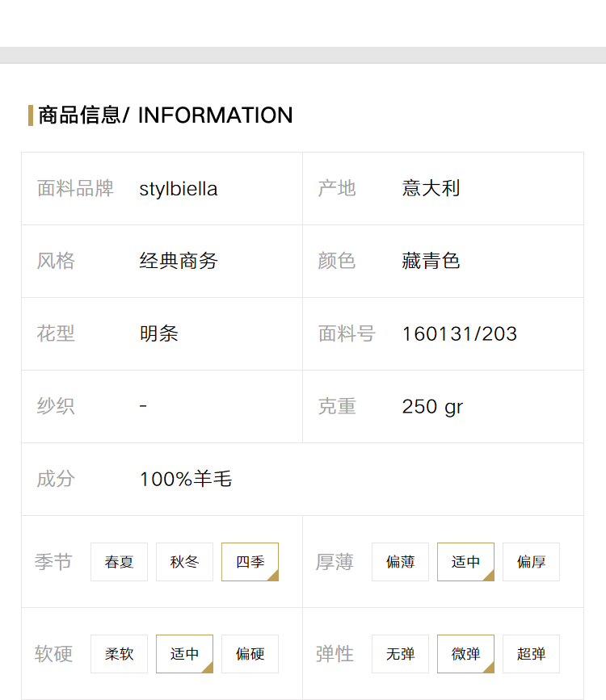Choose 适中 in the 厚薄 row
Image resolution: width=606 pixels, height=700 pixels.
[465, 562]
